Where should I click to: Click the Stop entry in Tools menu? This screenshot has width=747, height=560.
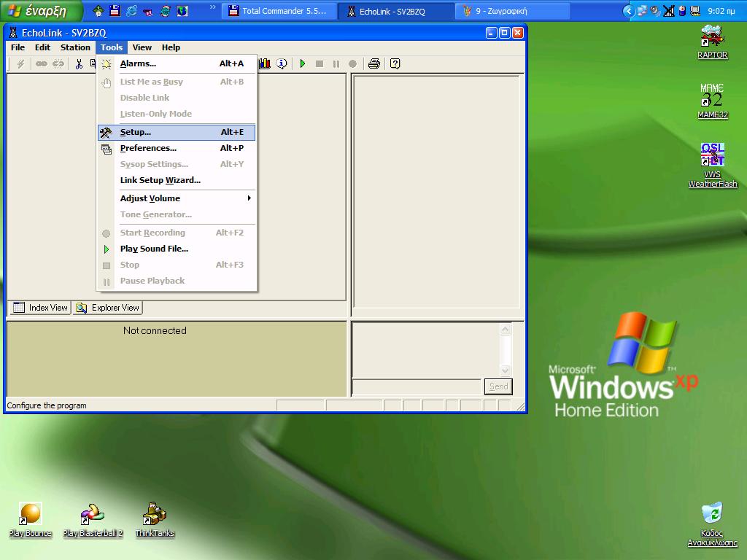pos(177,265)
